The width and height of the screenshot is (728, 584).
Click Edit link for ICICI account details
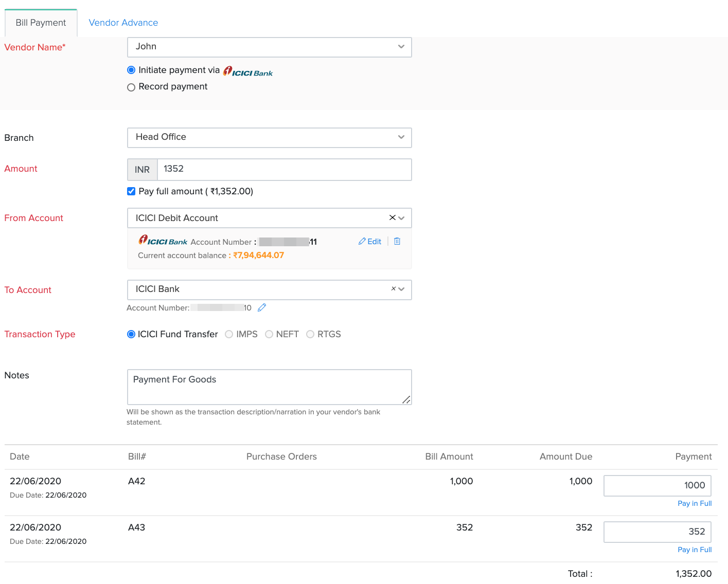[370, 241]
